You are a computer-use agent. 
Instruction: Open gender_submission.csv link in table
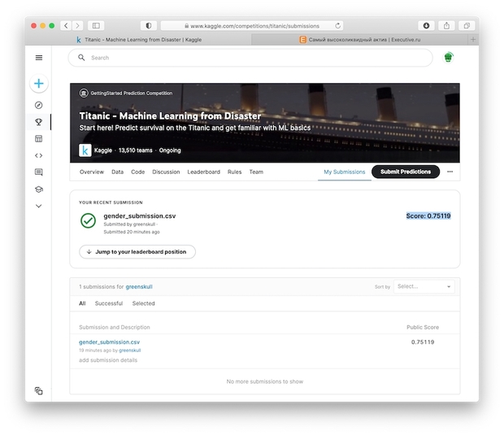coord(109,342)
